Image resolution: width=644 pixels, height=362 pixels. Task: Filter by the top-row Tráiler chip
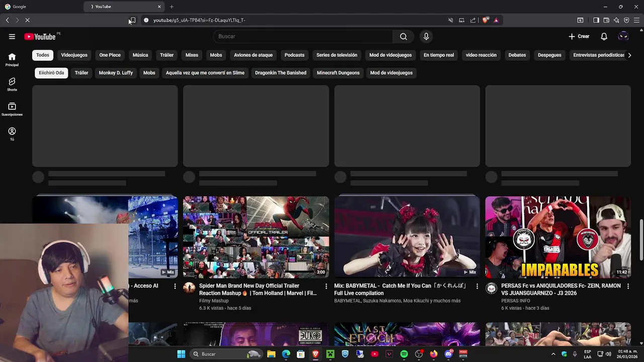click(167, 55)
